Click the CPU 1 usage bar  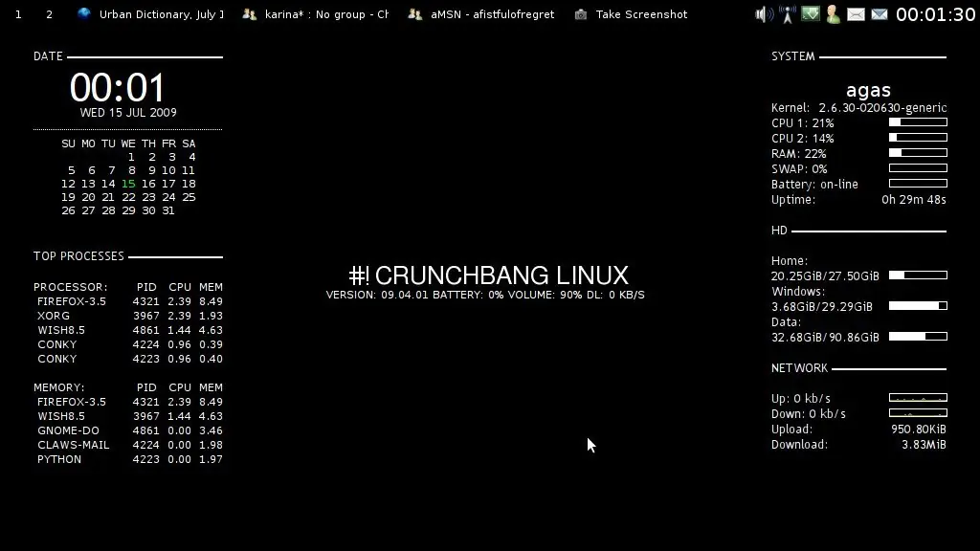pyautogui.click(x=918, y=122)
